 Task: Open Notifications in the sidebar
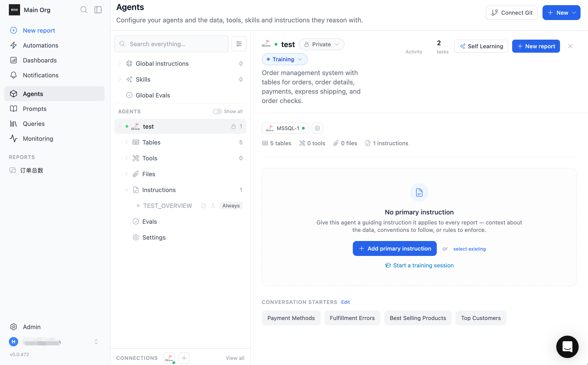pos(54,75)
